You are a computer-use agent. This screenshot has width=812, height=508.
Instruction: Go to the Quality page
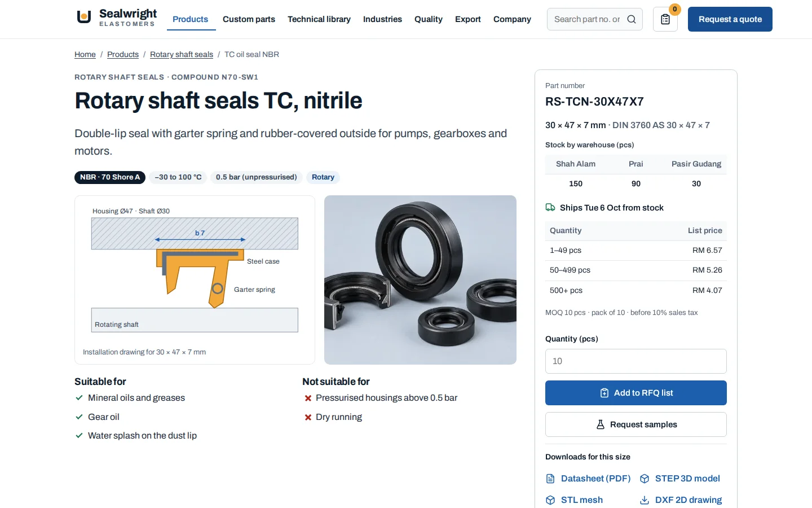pos(429,19)
